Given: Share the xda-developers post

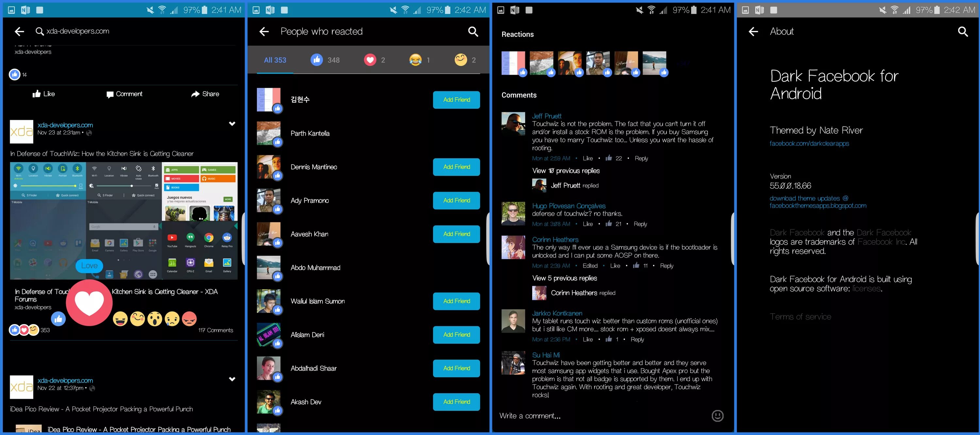Looking at the screenshot, I should click(x=205, y=94).
